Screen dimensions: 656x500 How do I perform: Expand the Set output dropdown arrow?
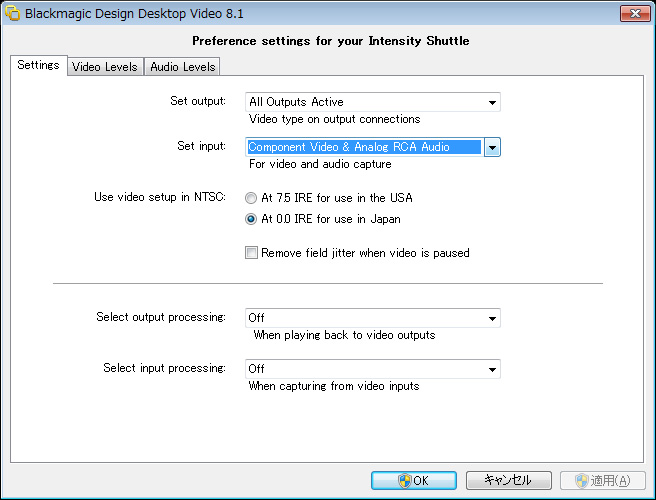click(492, 102)
